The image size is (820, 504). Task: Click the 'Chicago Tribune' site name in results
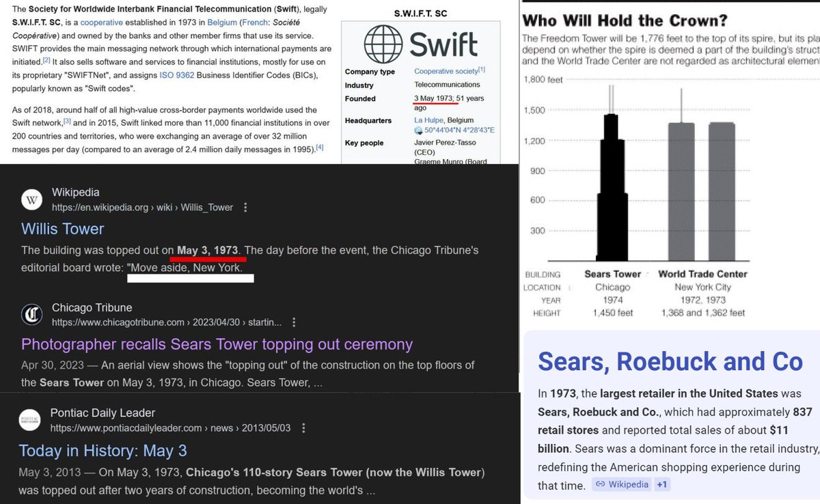[x=92, y=308]
